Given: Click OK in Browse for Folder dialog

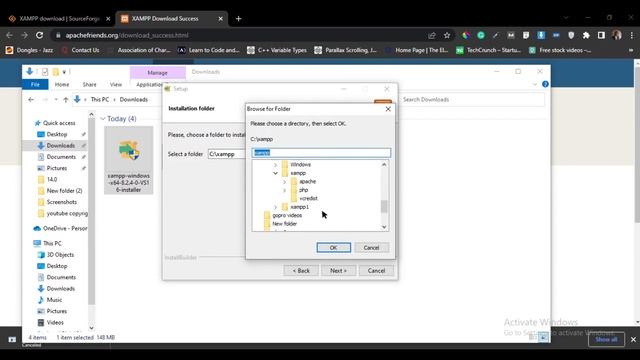Looking at the screenshot, I should (x=333, y=248).
